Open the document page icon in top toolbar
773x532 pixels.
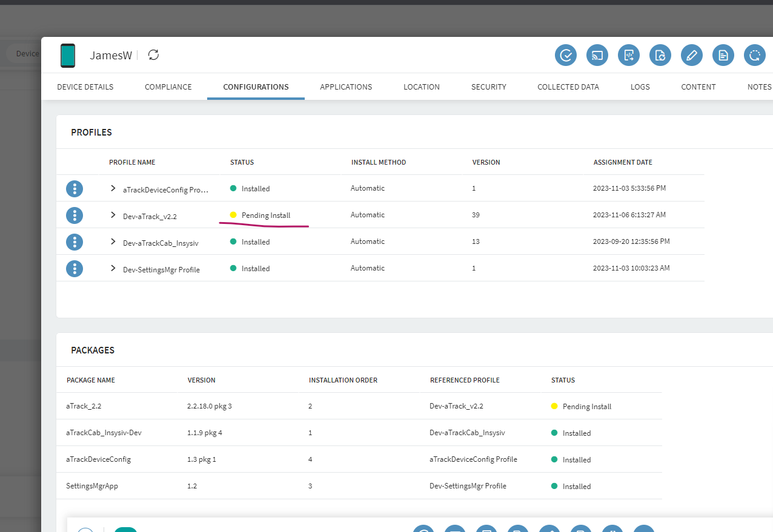click(723, 55)
